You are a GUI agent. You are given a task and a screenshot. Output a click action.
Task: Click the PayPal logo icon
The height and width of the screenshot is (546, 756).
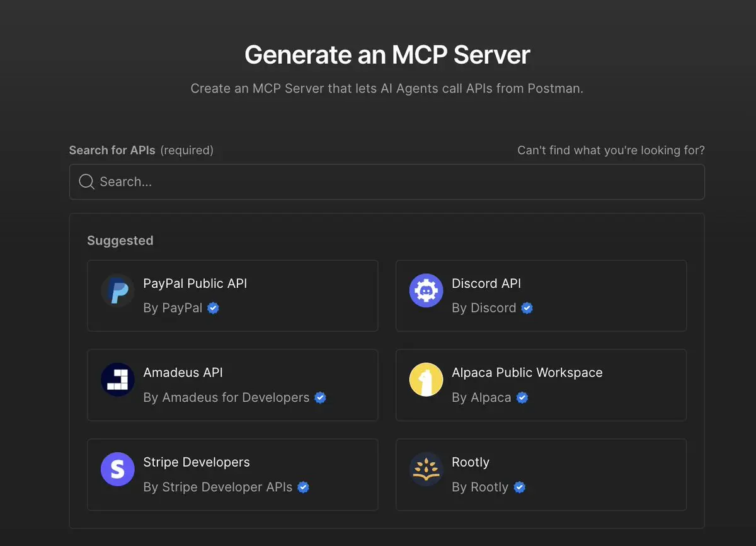118,291
